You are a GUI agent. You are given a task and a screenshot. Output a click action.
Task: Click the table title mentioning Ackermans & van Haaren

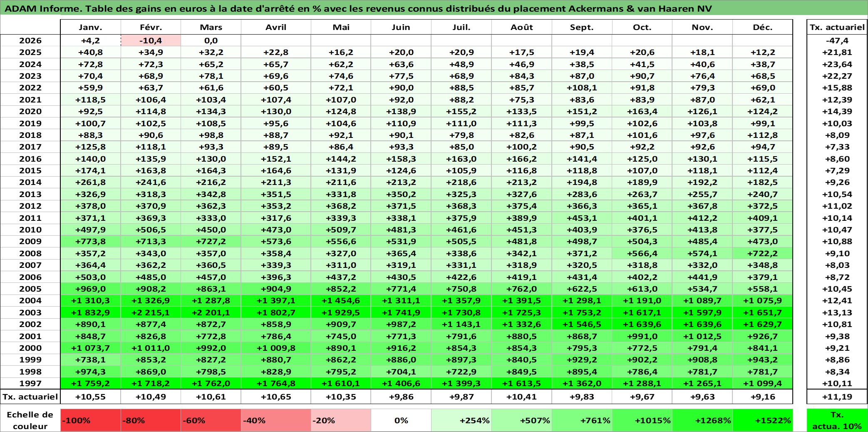click(358, 8)
